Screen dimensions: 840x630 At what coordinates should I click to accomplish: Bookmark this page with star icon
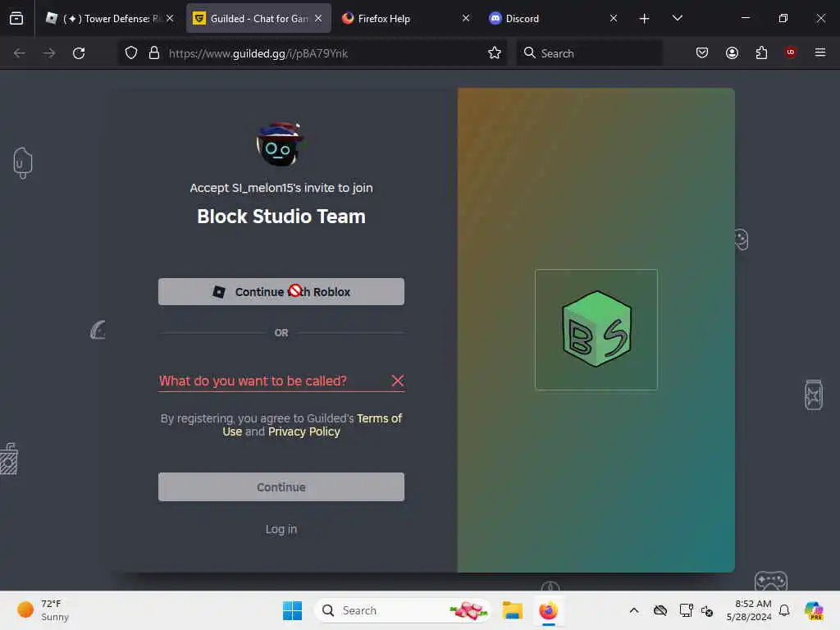(x=495, y=53)
